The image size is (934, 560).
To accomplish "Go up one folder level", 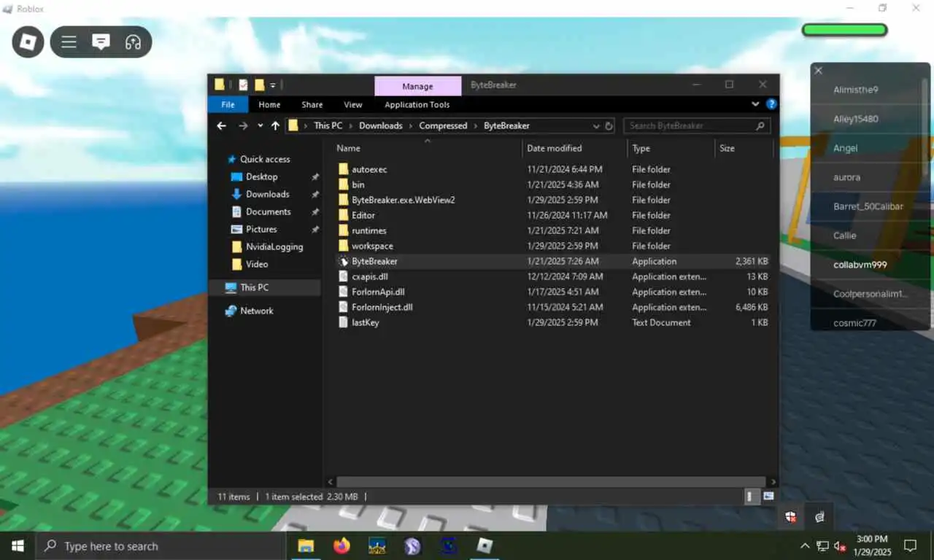I will point(275,125).
